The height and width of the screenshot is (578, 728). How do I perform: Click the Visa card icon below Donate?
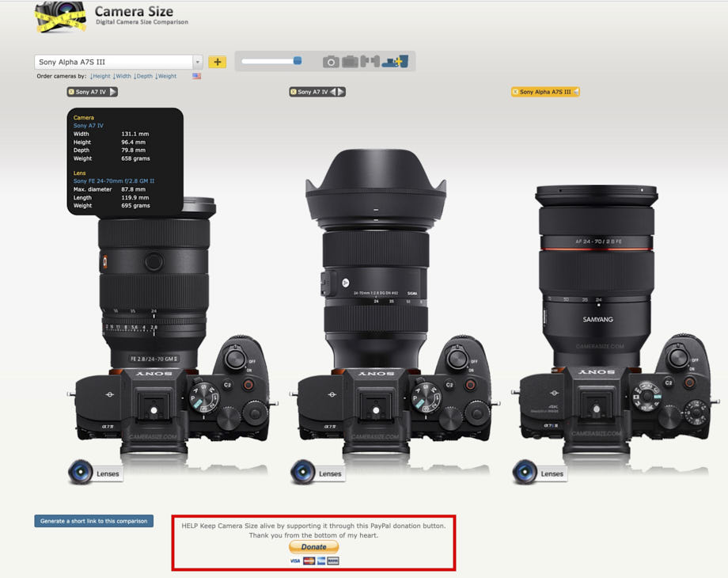(295, 561)
